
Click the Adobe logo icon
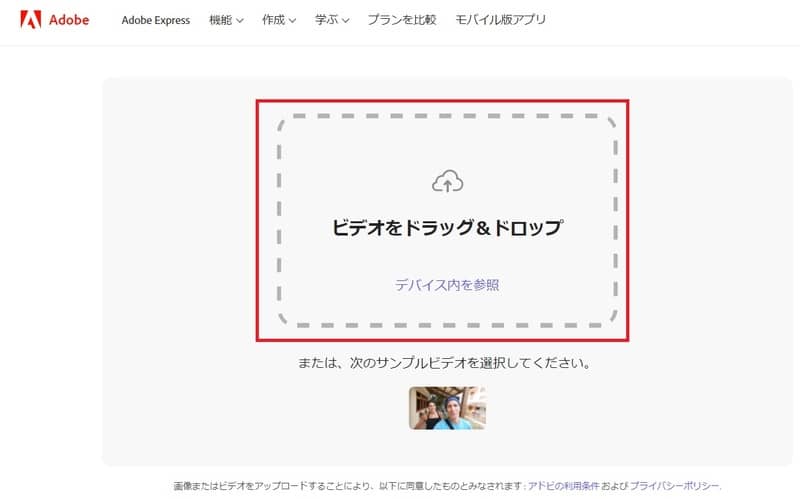coord(31,19)
